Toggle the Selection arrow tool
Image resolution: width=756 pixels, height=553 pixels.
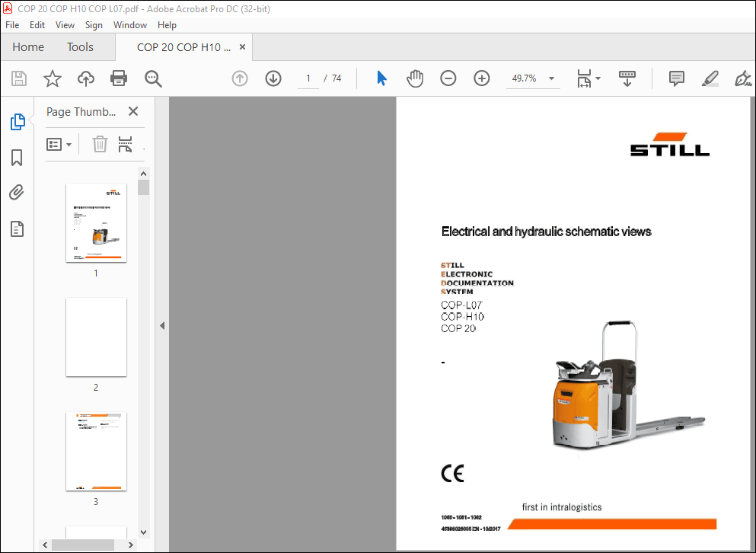coord(381,78)
